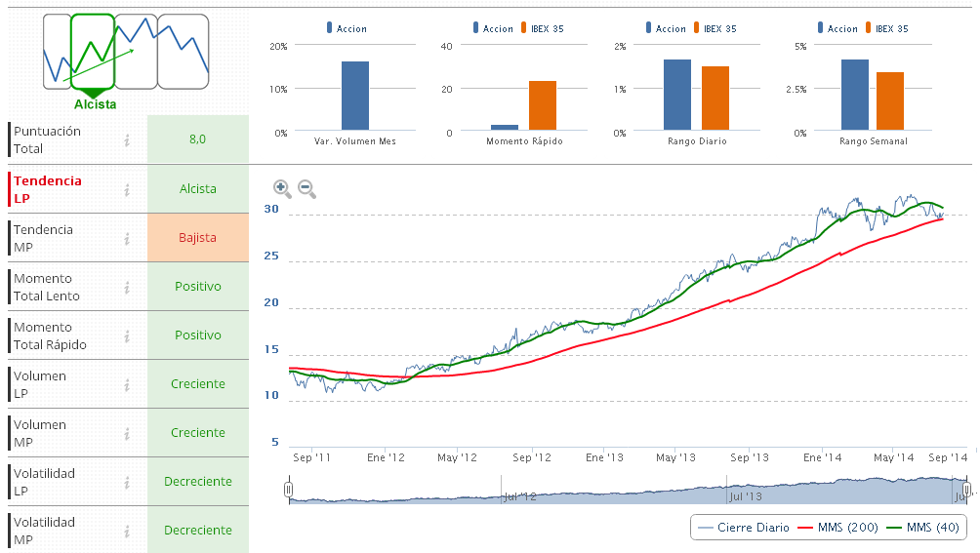Image resolution: width=980 pixels, height=553 pixels.
Task: Open info icon for Tendencia MP
Action: point(127,238)
